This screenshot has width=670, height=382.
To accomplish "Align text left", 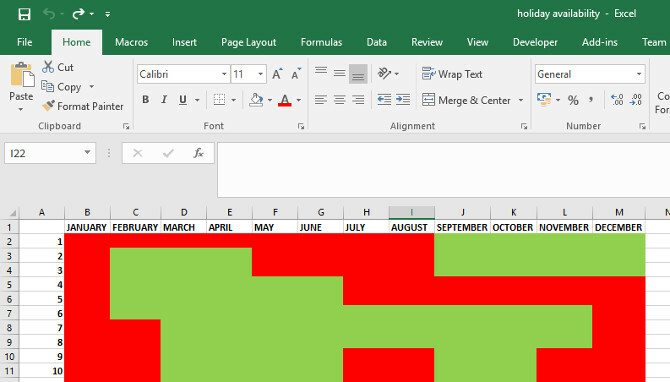I will (x=321, y=100).
